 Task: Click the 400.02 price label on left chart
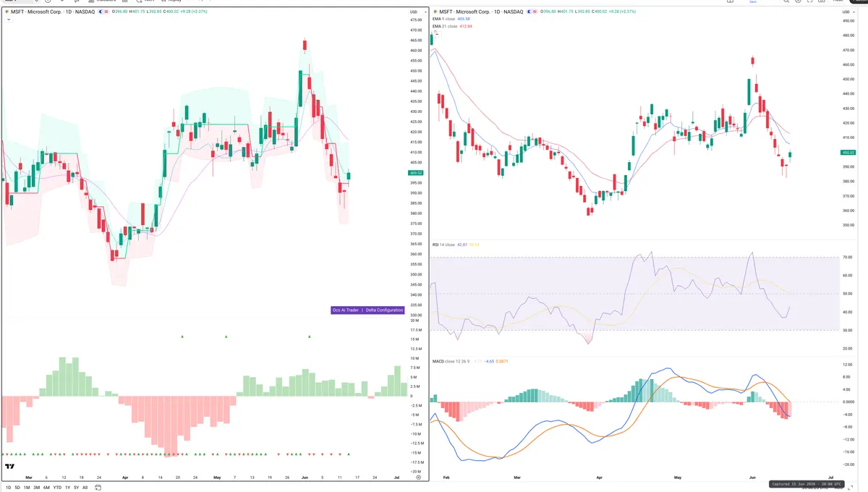415,174
